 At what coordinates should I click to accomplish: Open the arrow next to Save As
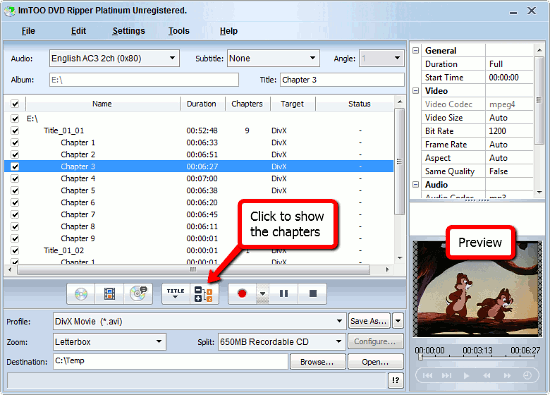[x=398, y=321]
